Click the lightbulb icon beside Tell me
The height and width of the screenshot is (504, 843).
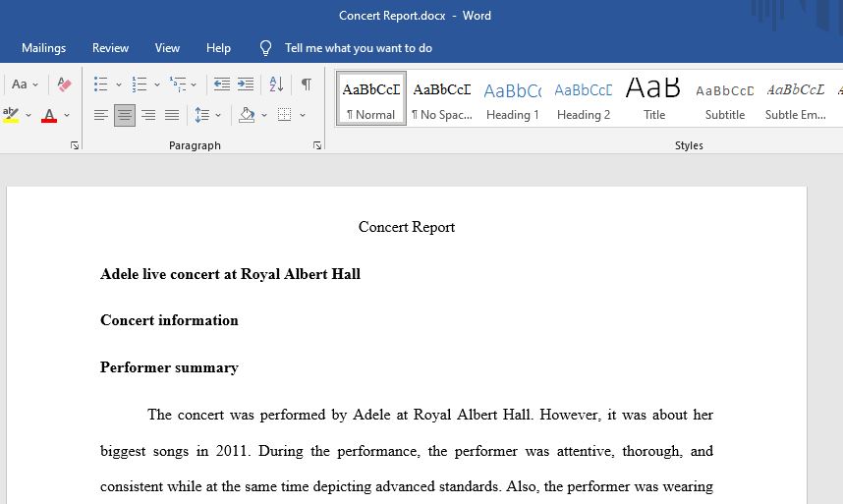[265, 48]
